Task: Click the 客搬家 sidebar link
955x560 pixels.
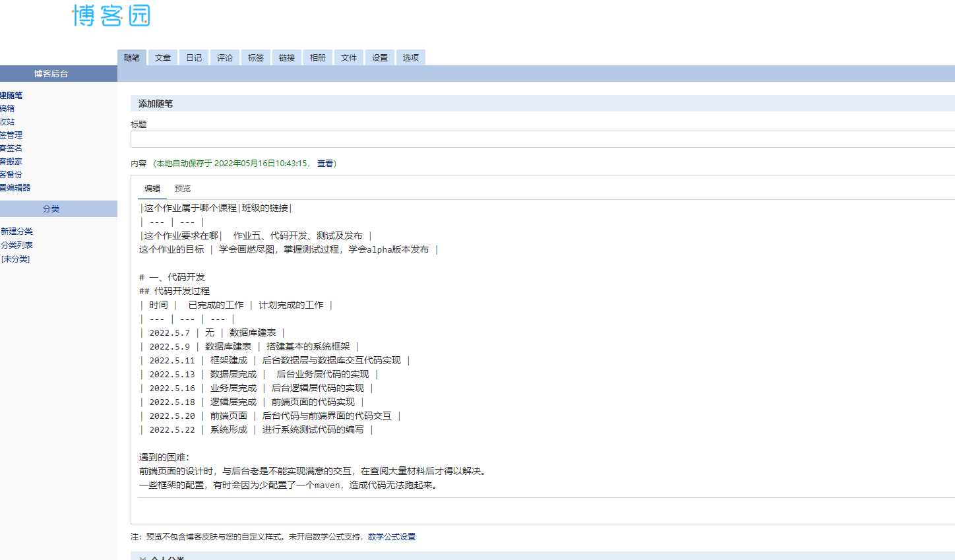Action: 11,162
